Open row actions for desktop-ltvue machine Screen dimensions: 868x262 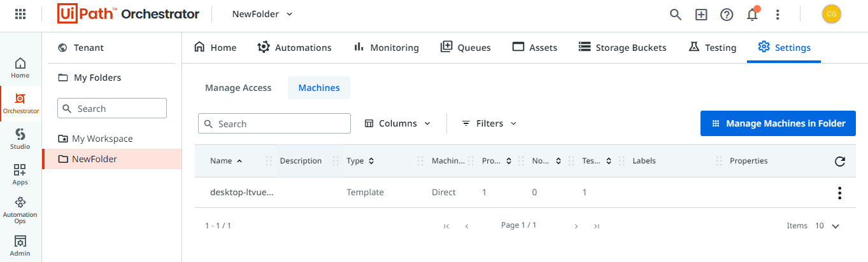[840, 193]
